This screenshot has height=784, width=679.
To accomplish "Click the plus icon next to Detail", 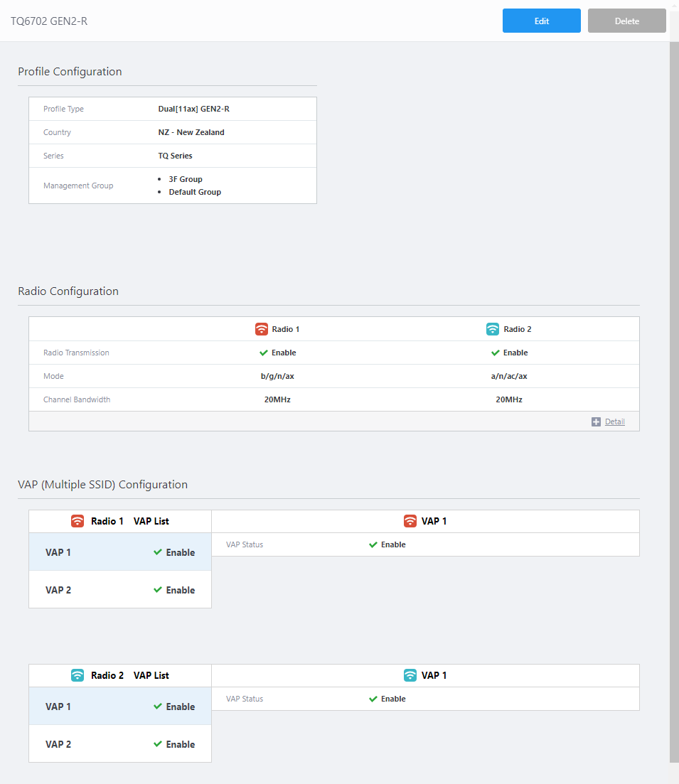I will pyautogui.click(x=596, y=421).
